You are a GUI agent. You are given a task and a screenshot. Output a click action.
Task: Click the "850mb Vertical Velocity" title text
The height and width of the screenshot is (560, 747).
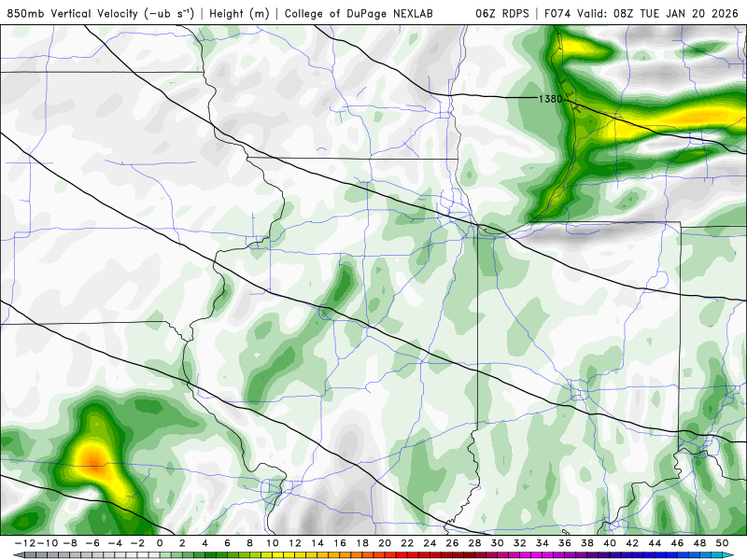click(x=72, y=13)
